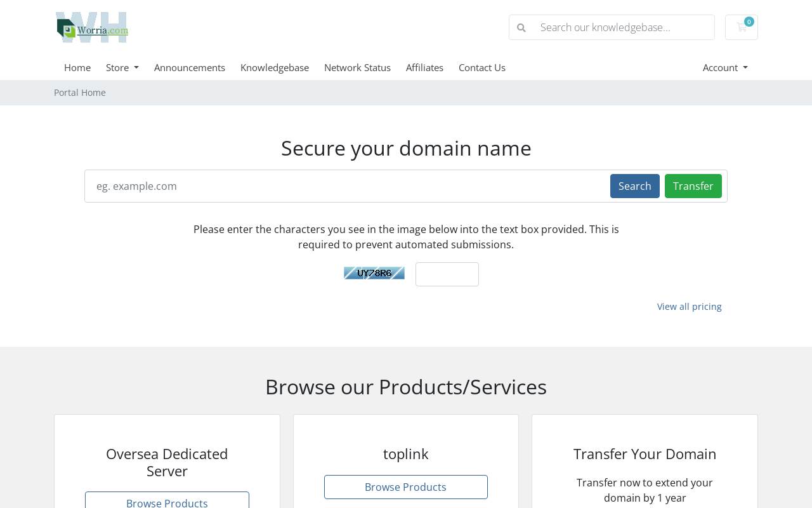The image size is (812, 508).
Task: Select the Network Status menu item
Action: 357,67
